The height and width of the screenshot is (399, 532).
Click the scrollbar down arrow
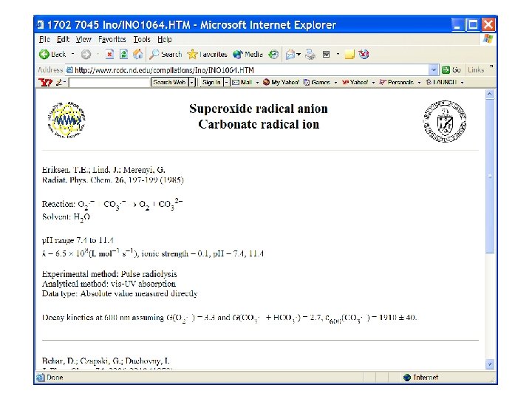point(490,364)
